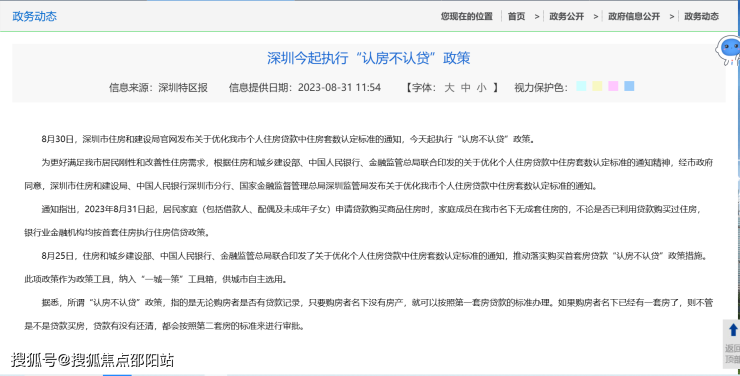This screenshot has height=376, width=740.
Task: Set font size to 中 (medium)
Action: click(x=466, y=88)
